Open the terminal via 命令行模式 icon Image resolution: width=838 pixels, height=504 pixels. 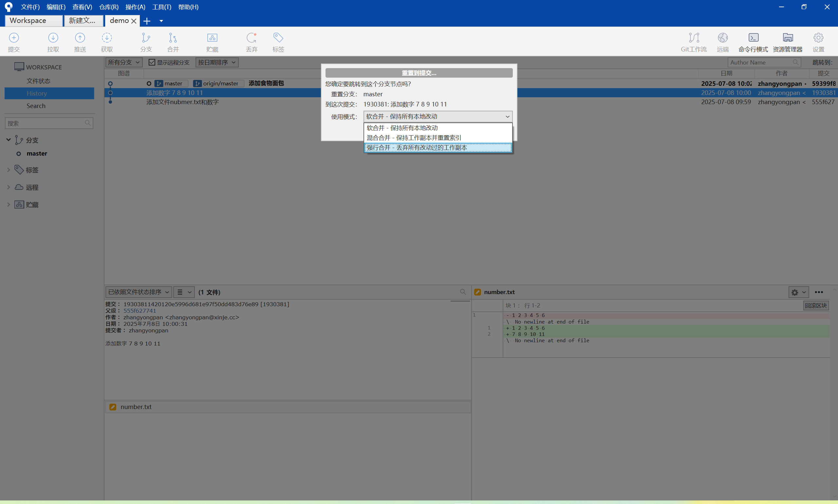point(754,37)
